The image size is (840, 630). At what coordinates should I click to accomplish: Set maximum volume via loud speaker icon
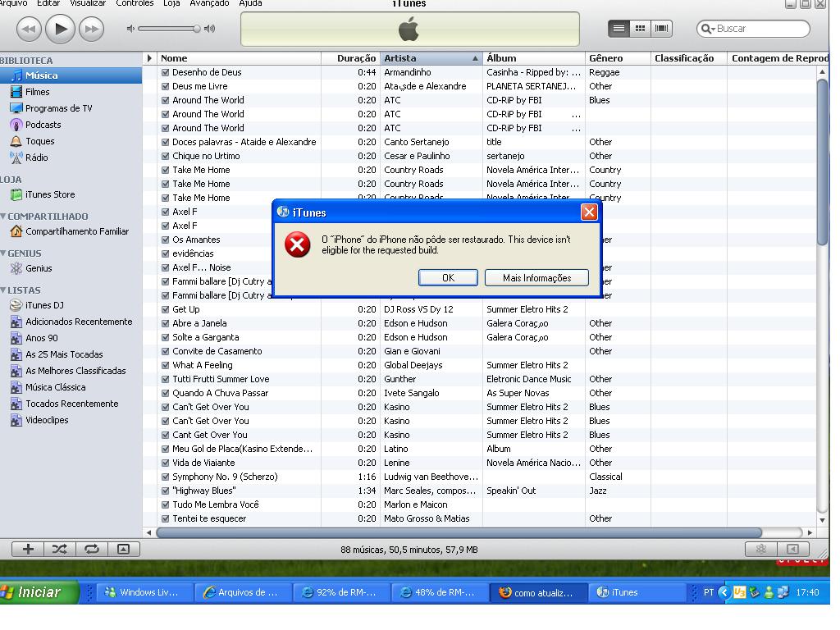(x=209, y=29)
